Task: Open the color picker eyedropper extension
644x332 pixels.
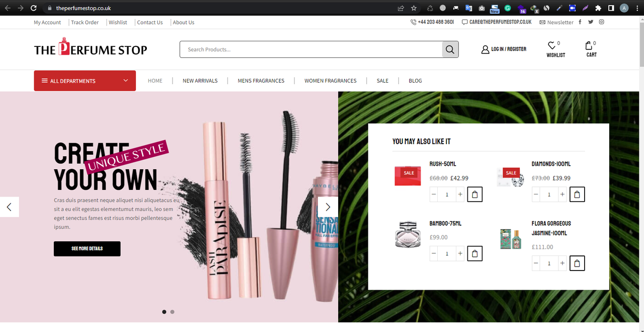Action: point(559,8)
